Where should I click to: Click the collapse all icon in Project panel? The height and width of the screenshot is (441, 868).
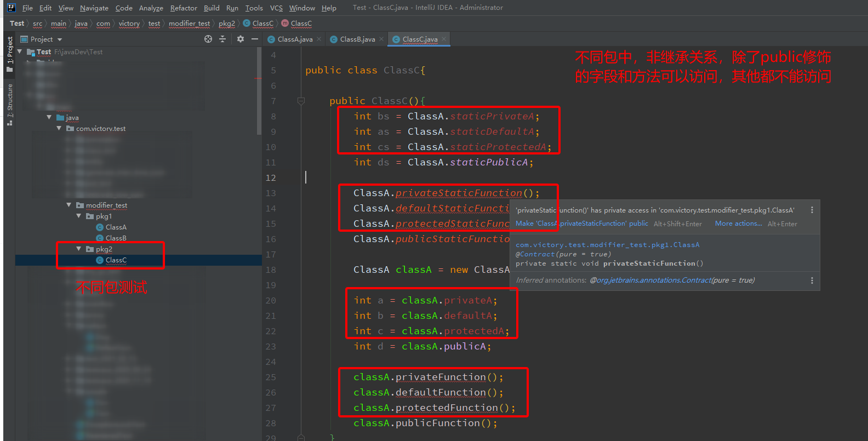click(222, 39)
